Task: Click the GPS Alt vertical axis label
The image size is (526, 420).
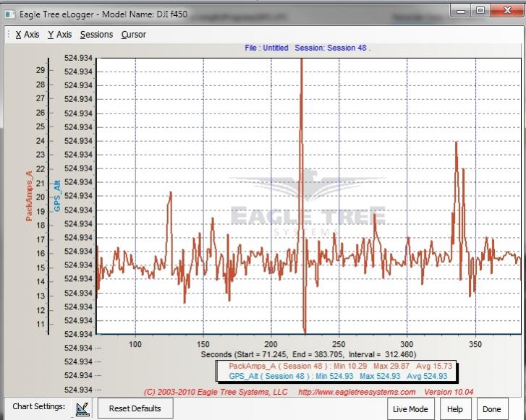Action: click(x=56, y=196)
